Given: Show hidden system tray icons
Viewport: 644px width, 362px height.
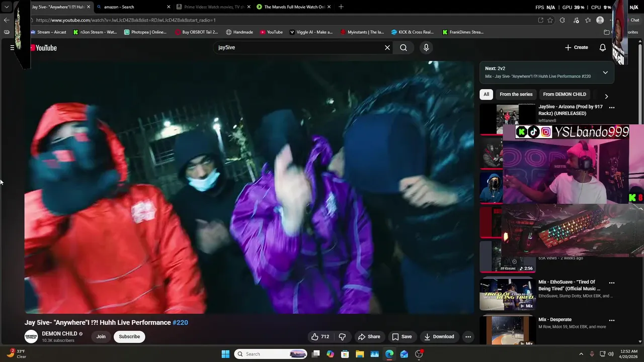Looking at the screenshot, I should tap(581, 354).
